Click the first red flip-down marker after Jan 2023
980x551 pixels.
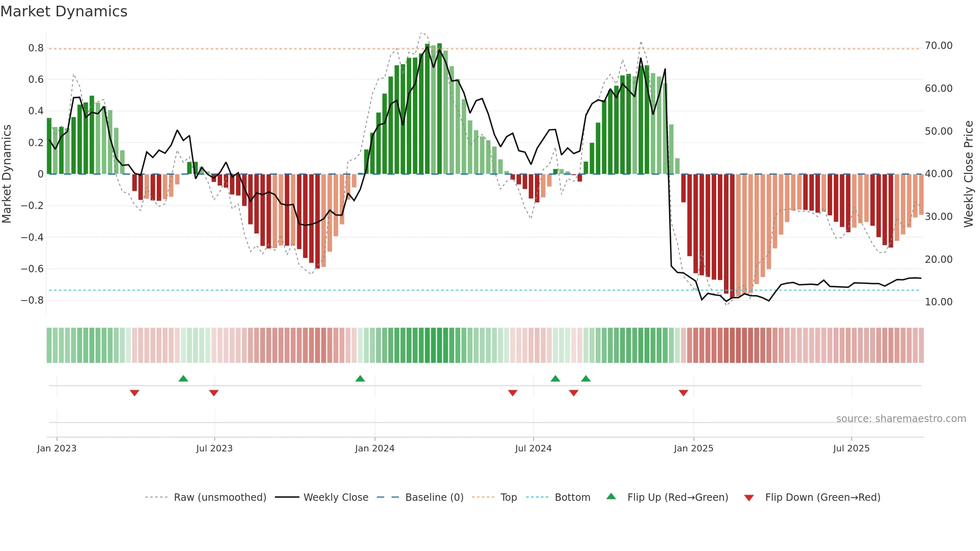point(135,393)
